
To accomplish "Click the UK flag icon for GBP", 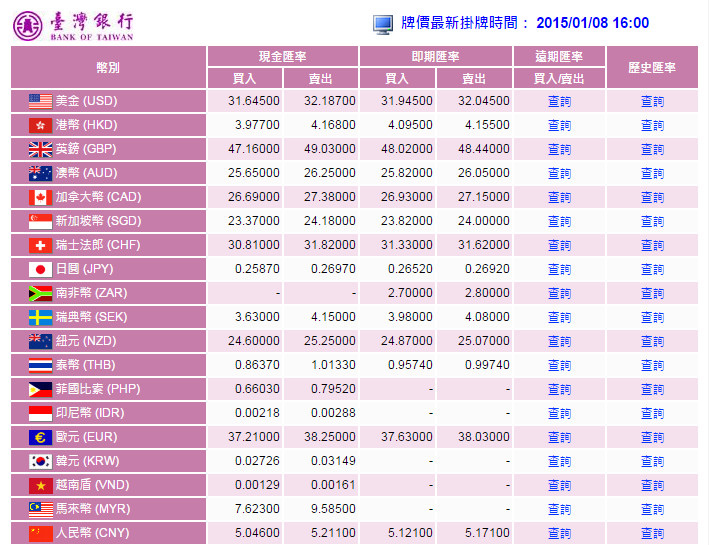I will [x=40, y=149].
